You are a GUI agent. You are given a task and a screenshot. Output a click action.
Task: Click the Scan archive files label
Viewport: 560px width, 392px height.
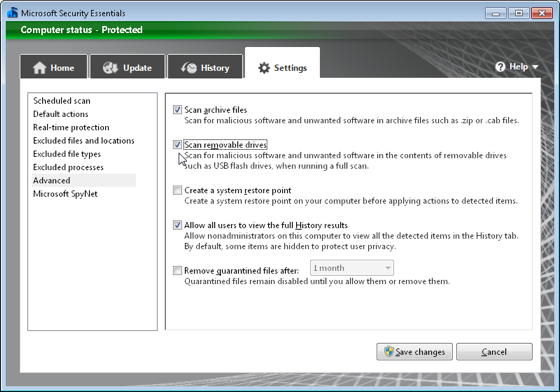pos(215,110)
